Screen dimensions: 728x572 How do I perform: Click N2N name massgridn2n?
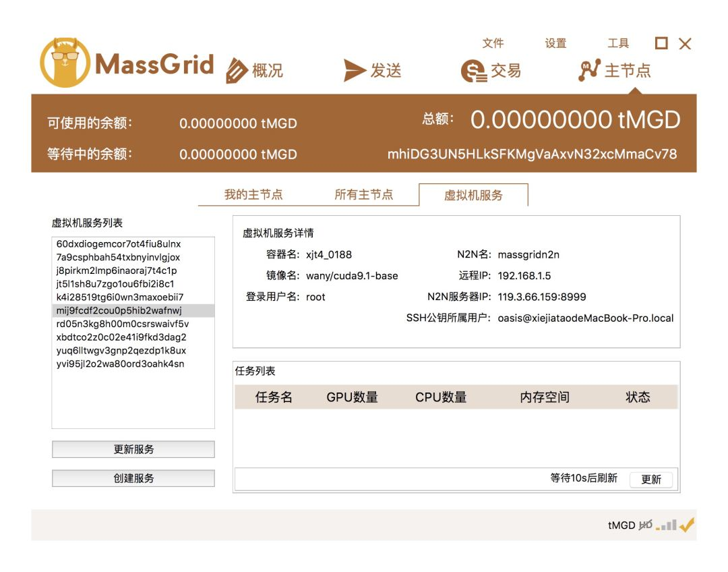pyautogui.click(x=528, y=255)
